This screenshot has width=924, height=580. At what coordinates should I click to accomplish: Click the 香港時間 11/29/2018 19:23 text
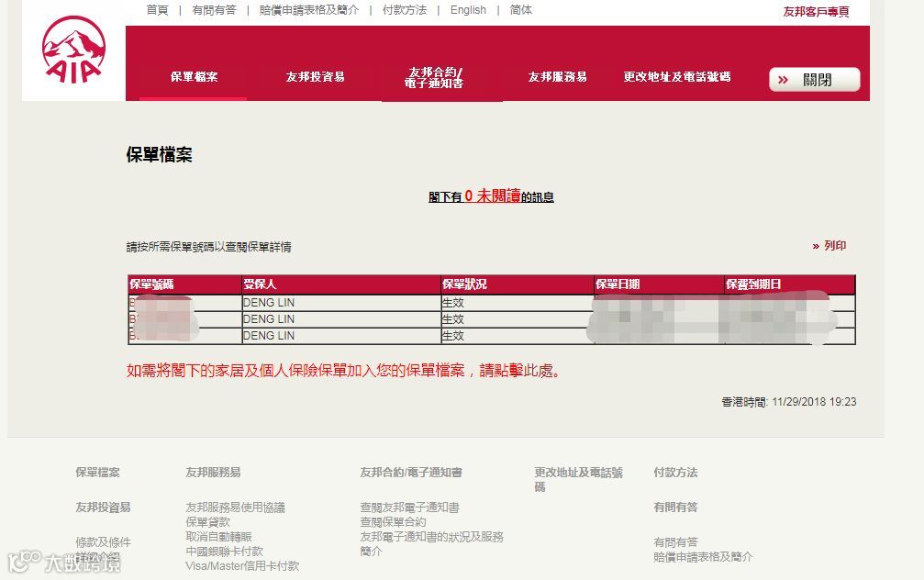(789, 402)
